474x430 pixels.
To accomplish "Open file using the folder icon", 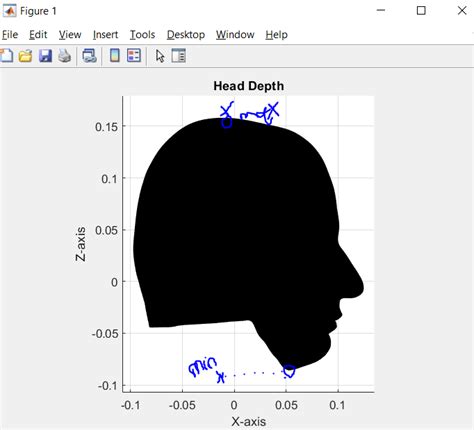I will click(25, 56).
